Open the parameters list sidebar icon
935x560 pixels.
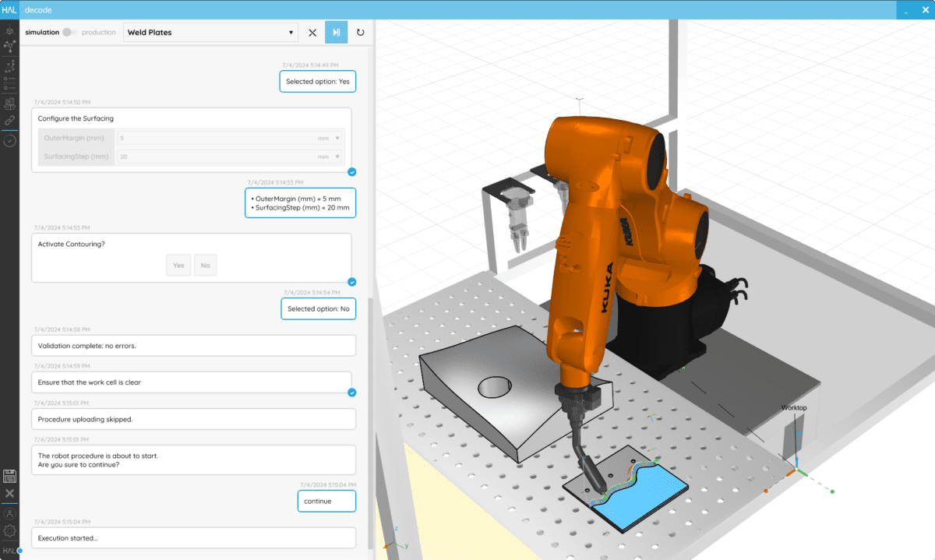pyautogui.click(x=9, y=84)
